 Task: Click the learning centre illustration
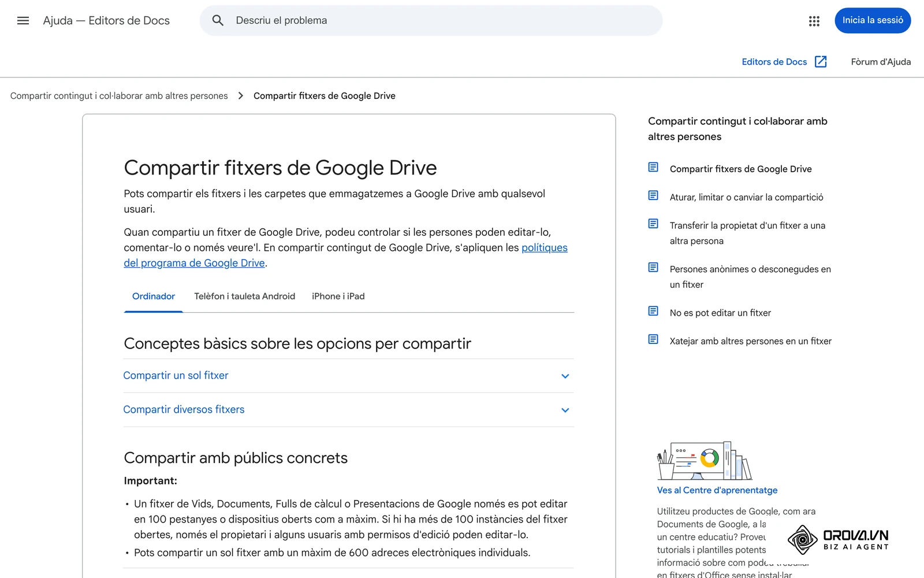tap(705, 461)
